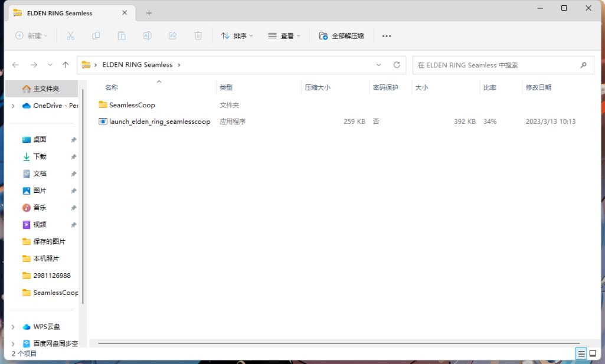
Task: Click the Rename icon on the toolbar
Action: click(146, 35)
